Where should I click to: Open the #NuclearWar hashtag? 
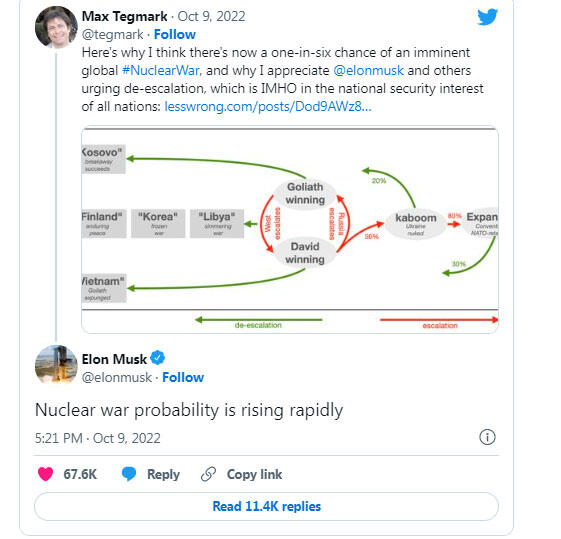point(161,70)
